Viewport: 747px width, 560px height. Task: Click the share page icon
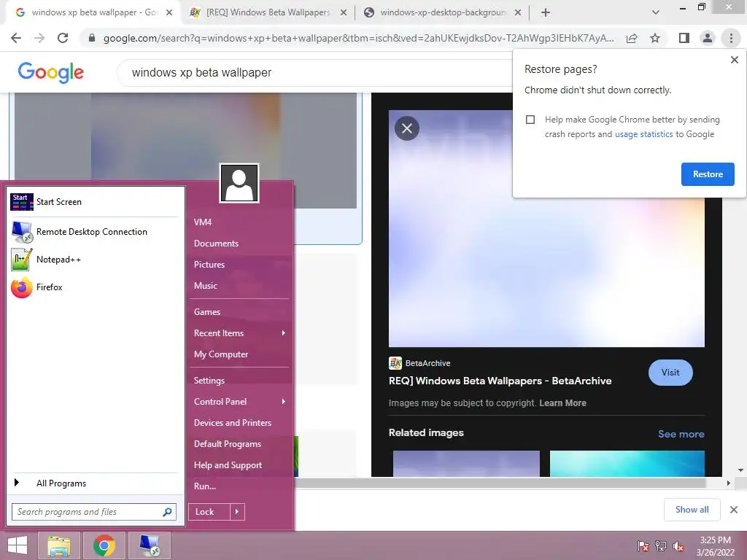coord(632,38)
